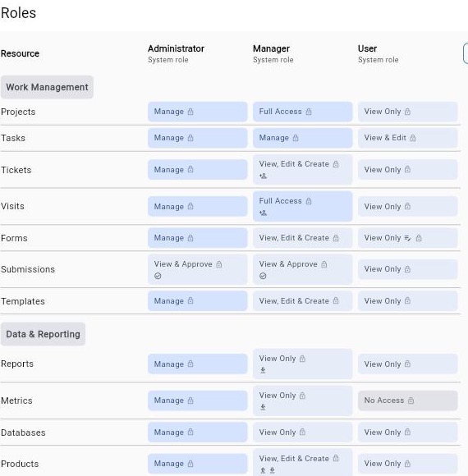The height and width of the screenshot is (476, 468).
Task: Click the User role column header
Action: (x=379, y=53)
